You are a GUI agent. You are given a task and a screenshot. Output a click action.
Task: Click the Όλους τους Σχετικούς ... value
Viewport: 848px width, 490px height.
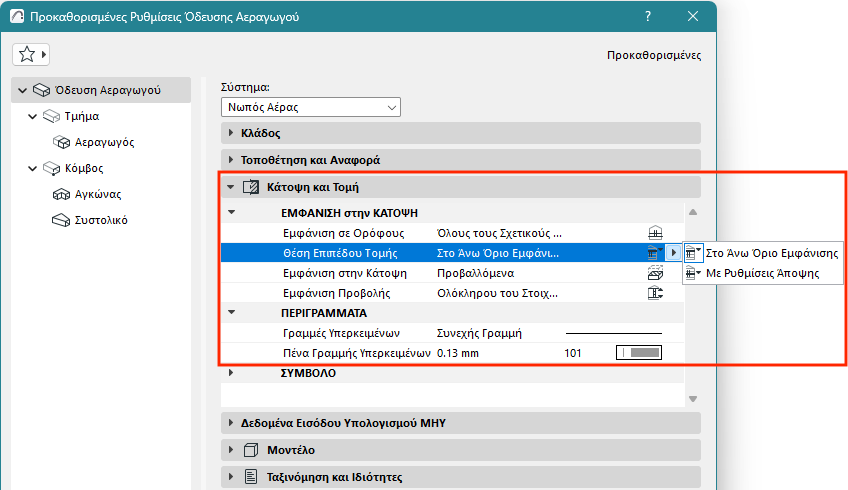(x=499, y=233)
